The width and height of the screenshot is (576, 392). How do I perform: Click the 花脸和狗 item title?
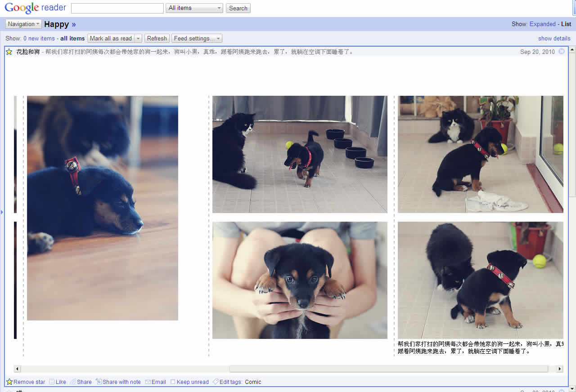coord(28,52)
